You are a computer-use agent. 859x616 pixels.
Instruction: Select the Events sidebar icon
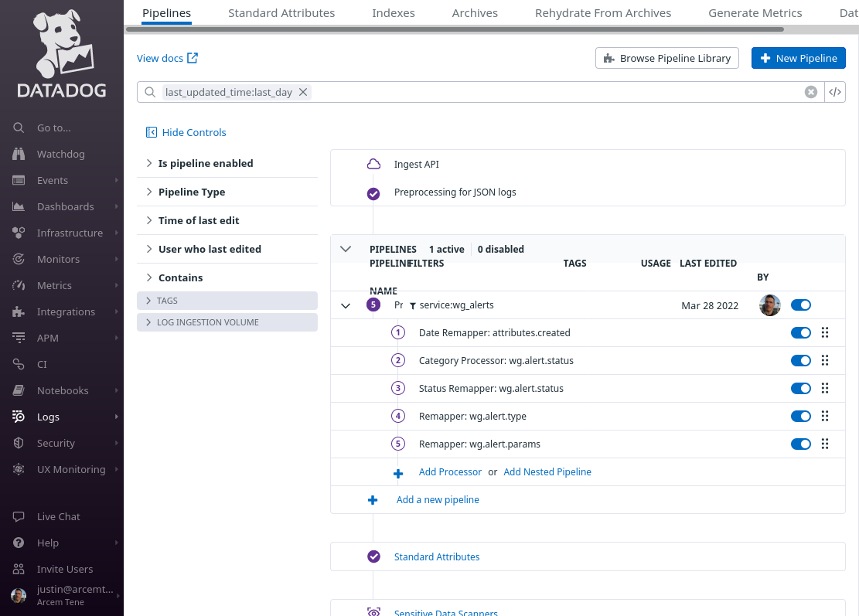tap(19, 180)
